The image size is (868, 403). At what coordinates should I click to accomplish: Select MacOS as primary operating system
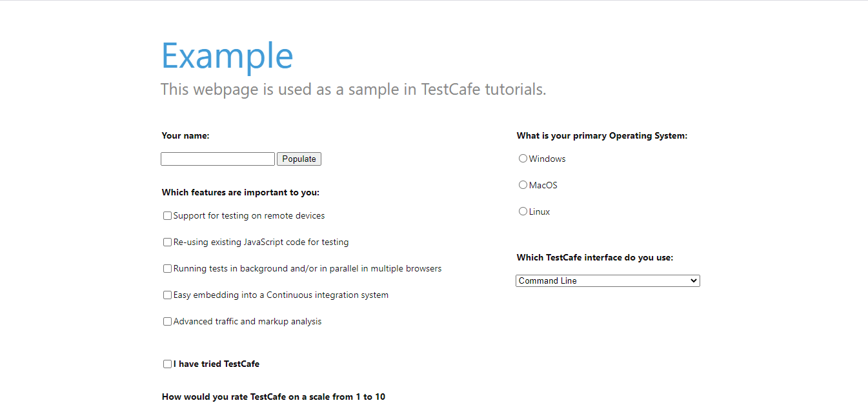coord(523,184)
